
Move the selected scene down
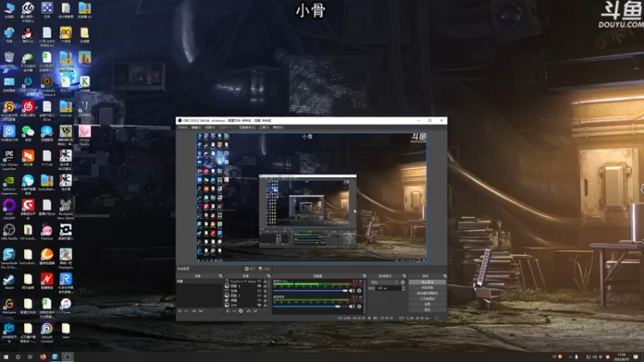(200, 311)
